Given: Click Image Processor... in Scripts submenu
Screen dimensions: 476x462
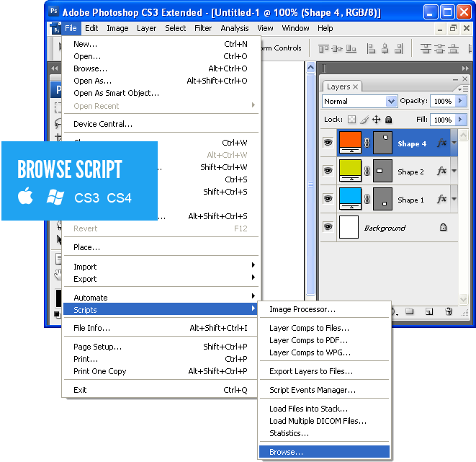Looking at the screenshot, I should pos(324,309).
